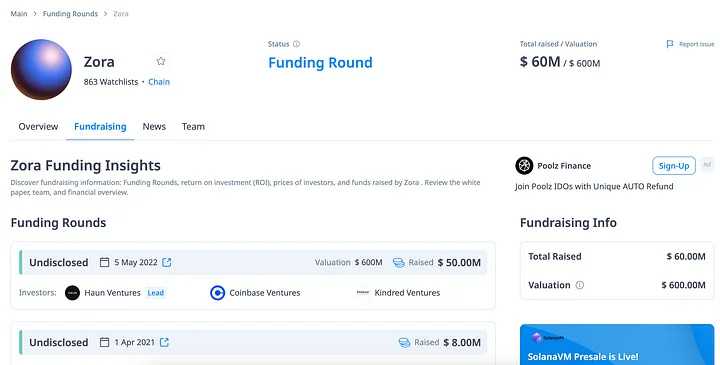Click the SolanaVM Presale banner
Screen dimensions: 720x365
[x=617, y=344]
